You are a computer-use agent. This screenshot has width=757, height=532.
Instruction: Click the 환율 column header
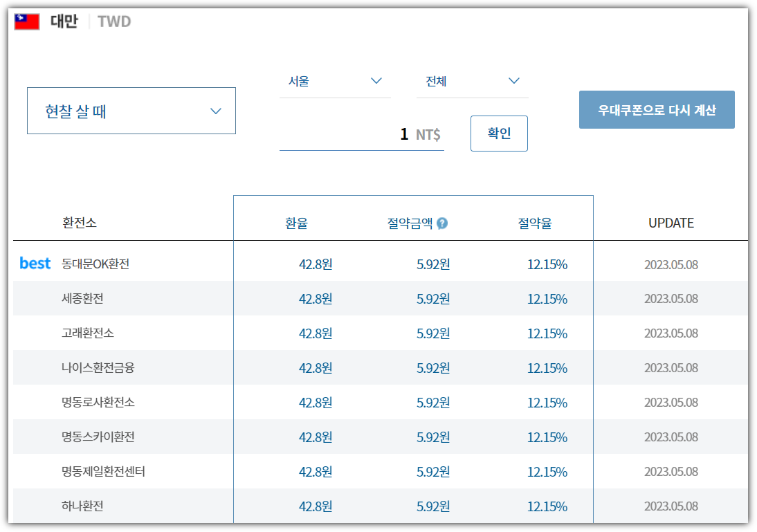tap(296, 223)
